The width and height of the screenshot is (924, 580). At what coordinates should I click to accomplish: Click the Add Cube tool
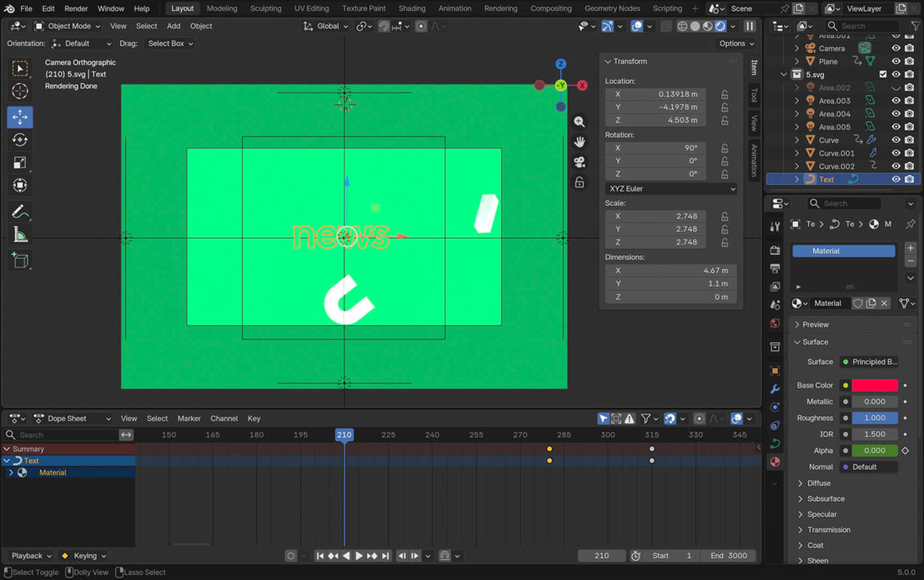[20, 260]
